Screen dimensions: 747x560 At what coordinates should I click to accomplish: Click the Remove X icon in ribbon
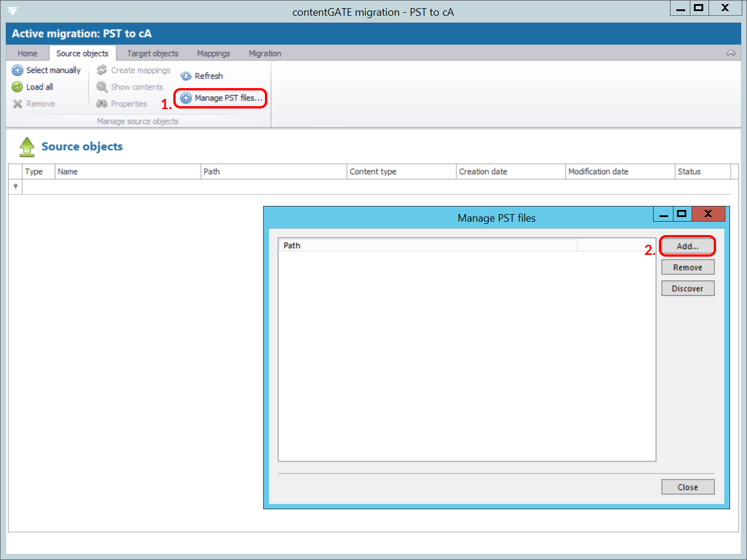coord(18,104)
